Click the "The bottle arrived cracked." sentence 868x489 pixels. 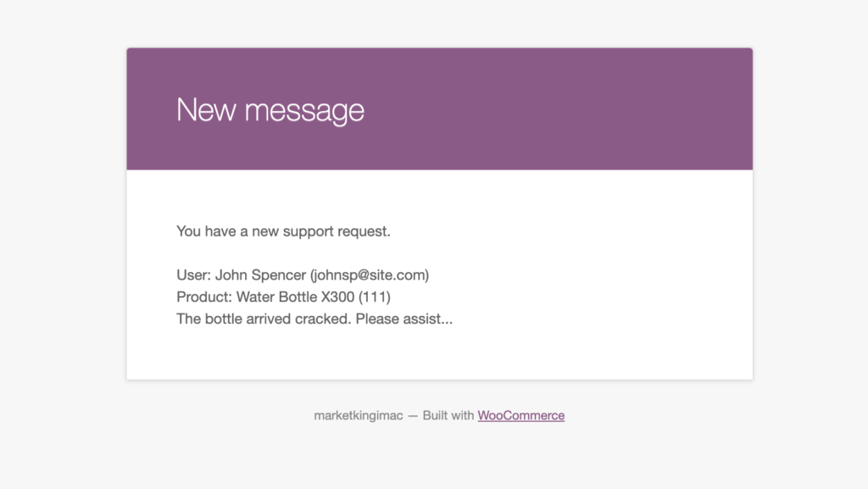click(x=264, y=320)
